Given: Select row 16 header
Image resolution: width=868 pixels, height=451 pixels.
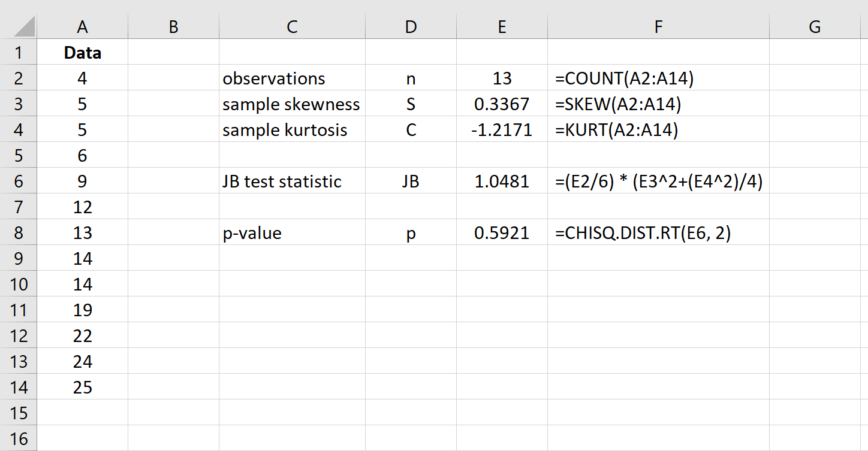Looking at the screenshot, I should (x=19, y=438).
